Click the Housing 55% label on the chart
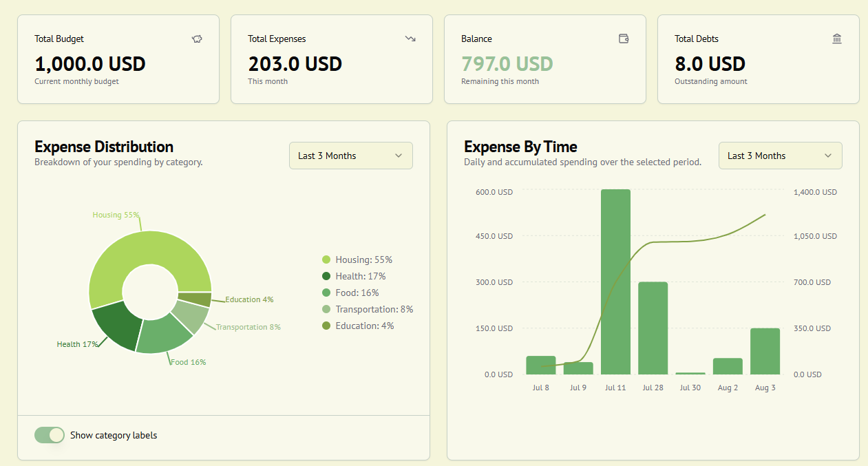The image size is (868, 466). [116, 215]
